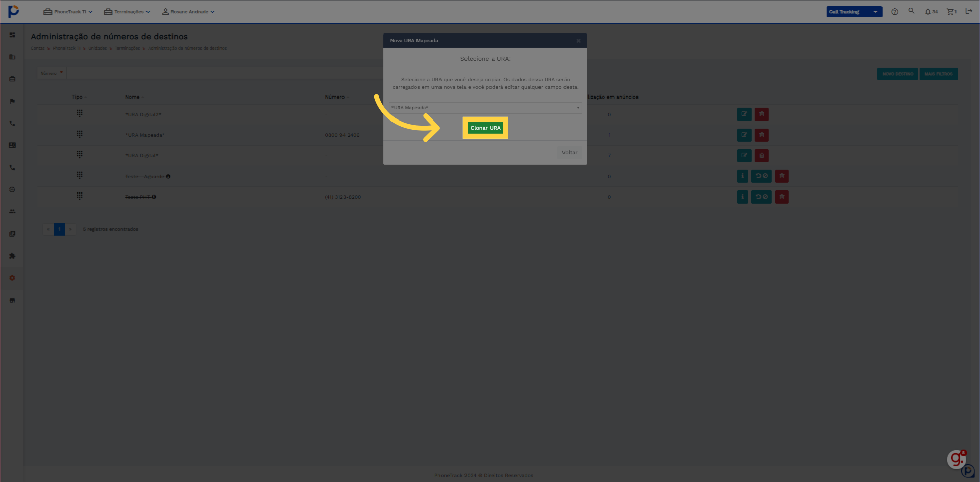Delete the *URA Digital2* row
This screenshot has height=482, width=980.
pyautogui.click(x=762, y=114)
